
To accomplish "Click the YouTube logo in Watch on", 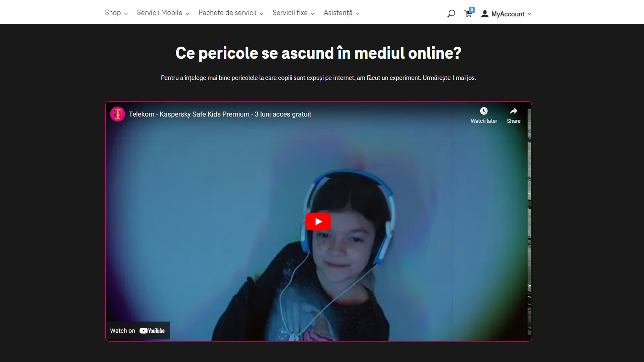I will point(152,331).
